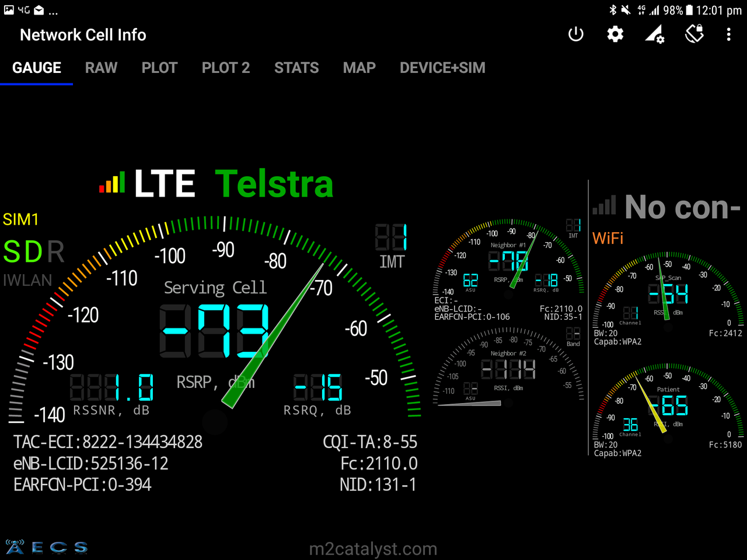747x560 pixels.
Task: Open the three-dot overflow menu
Action: click(x=728, y=34)
